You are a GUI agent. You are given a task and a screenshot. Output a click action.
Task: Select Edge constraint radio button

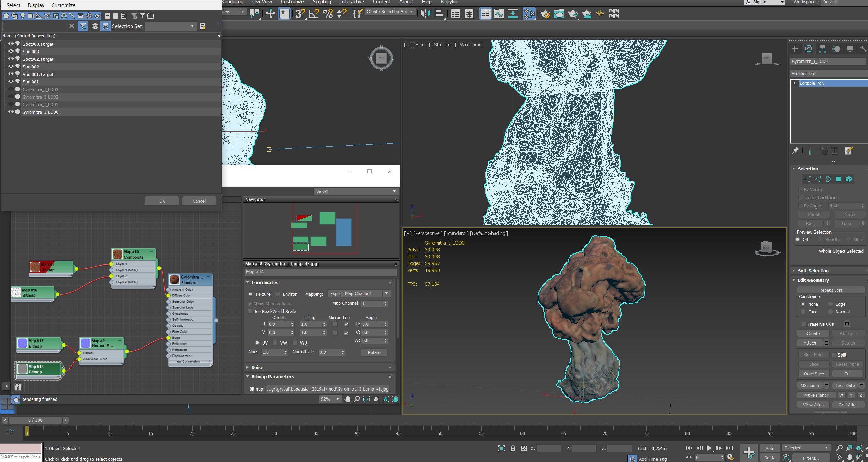pos(831,304)
